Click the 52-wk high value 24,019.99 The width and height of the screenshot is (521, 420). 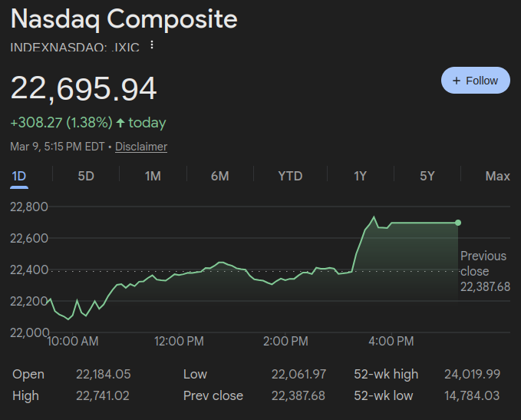click(472, 375)
